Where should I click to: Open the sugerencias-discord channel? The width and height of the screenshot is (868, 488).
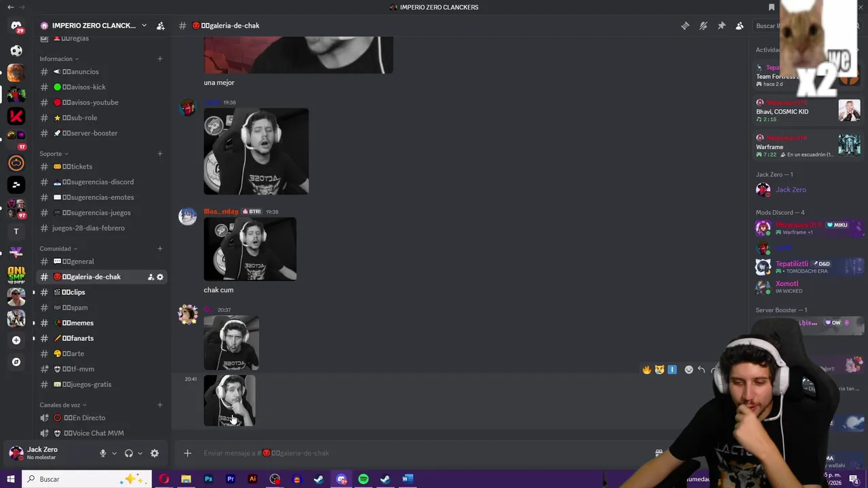[102, 182]
